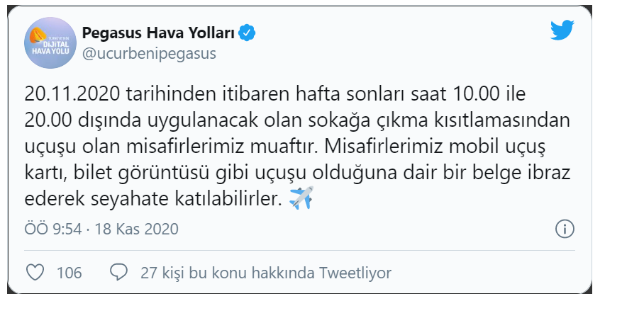Screen dimensions: 644x318
Task: Open the @ucurbenipegasus handle link
Action: 149,54
